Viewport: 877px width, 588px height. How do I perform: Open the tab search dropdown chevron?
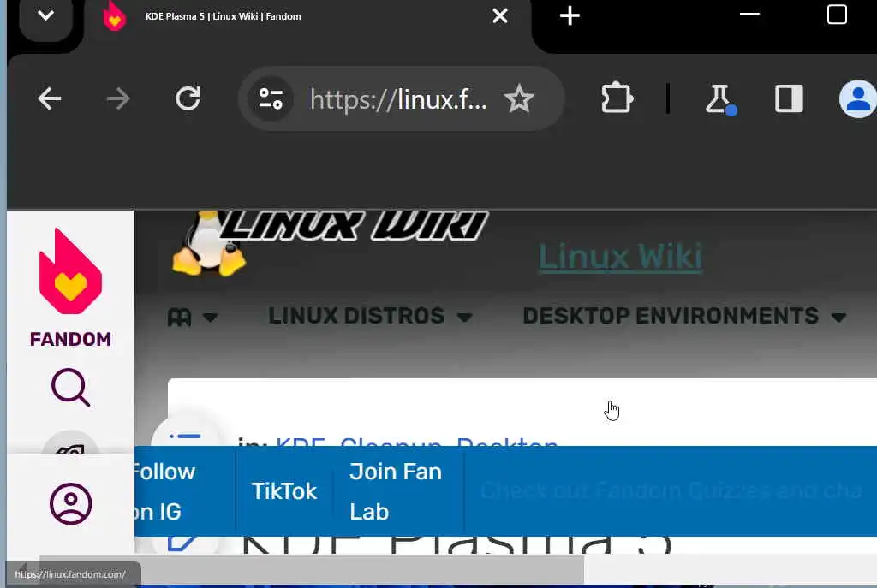pyautogui.click(x=46, y=15)
